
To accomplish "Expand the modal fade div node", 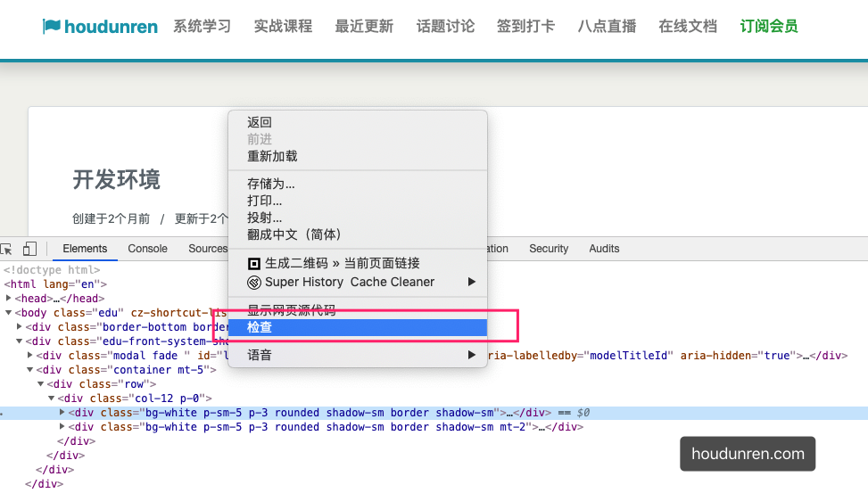I will 30,356.
